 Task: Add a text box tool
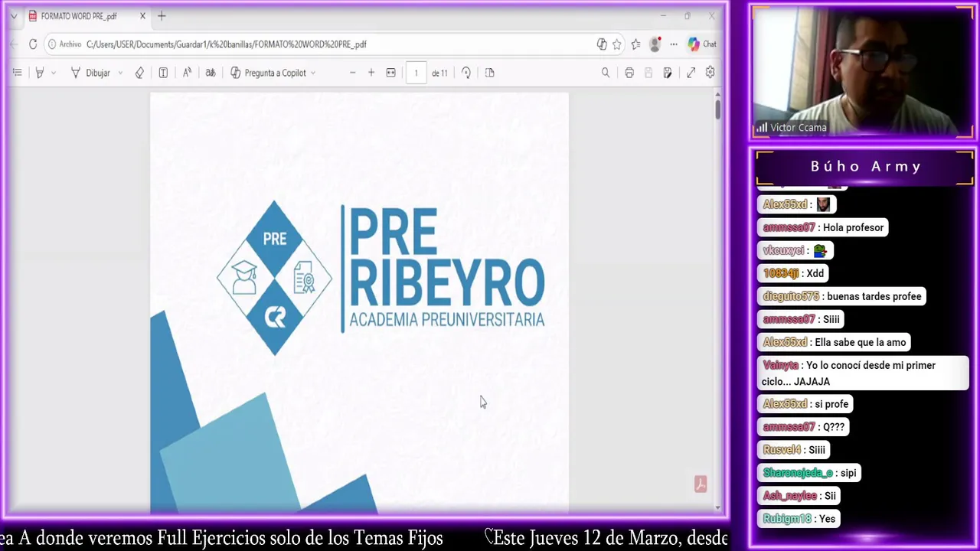tap(163, 73)
